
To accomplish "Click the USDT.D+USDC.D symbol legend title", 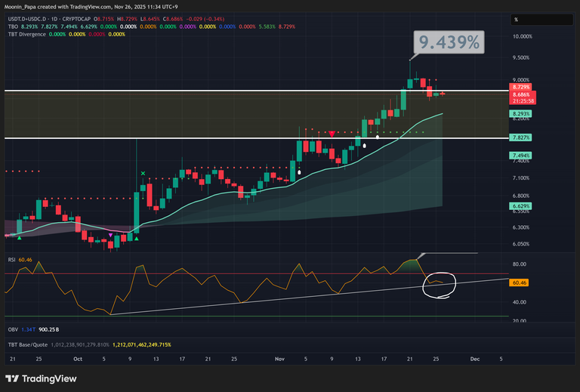I will [x=32, y=18].
